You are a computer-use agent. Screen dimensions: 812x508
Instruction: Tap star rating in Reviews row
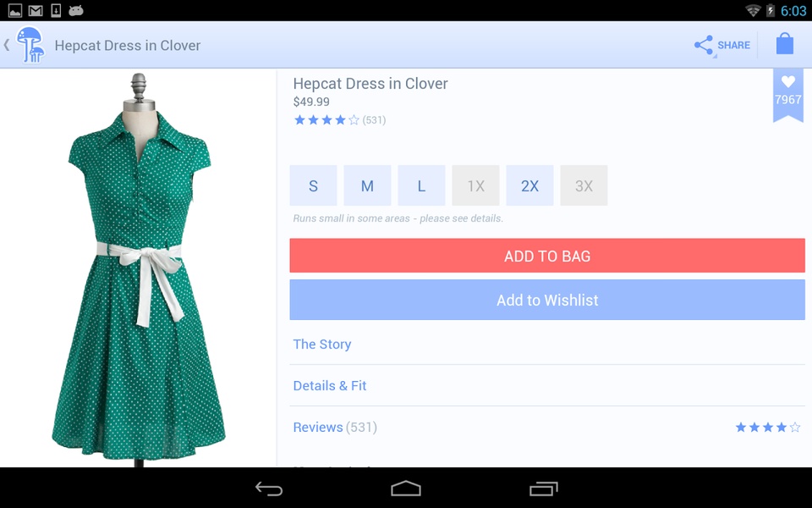[x=768, y=427]
